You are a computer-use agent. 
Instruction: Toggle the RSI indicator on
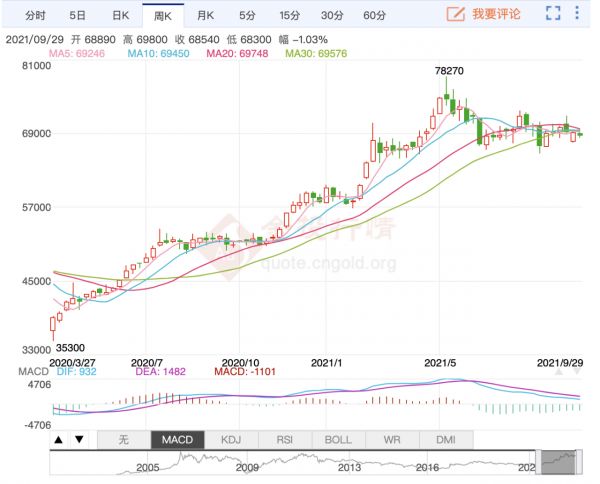click(x=285, y=440)
